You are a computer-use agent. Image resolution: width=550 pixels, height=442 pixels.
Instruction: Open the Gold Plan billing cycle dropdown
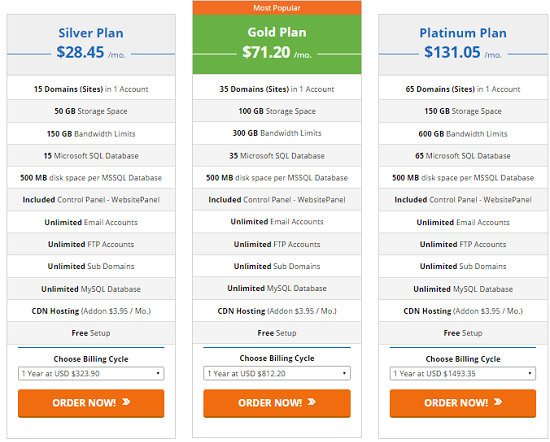coord(277,374)
